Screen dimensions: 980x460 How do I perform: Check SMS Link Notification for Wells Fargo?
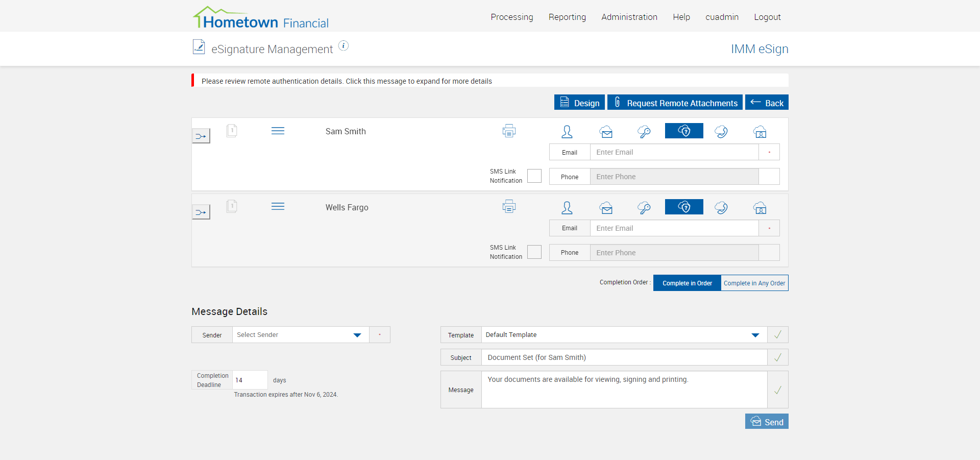click(534, 252)
